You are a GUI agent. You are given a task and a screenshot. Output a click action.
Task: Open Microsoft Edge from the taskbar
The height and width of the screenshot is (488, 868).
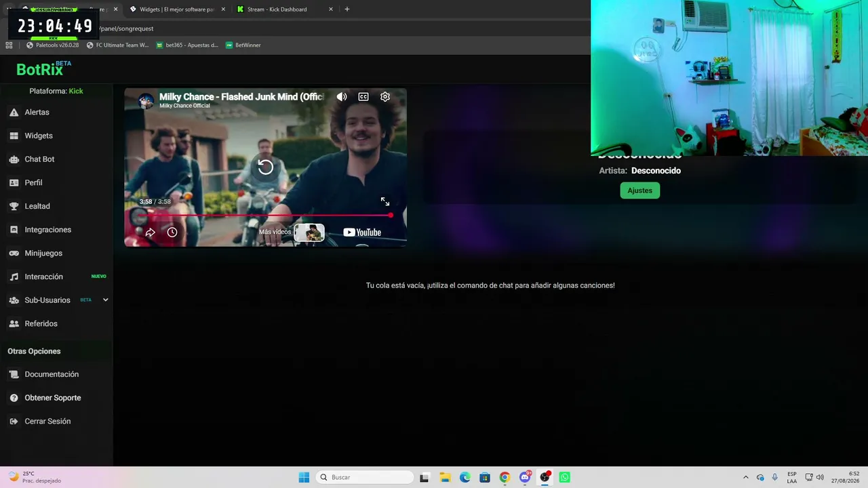(465, 477)
